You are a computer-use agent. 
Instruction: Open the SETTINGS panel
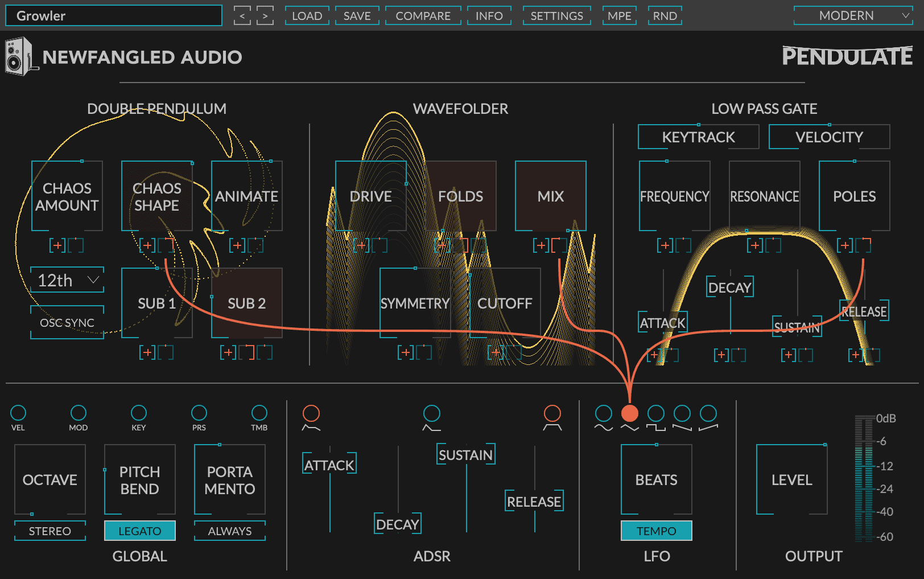coord(556,15)
